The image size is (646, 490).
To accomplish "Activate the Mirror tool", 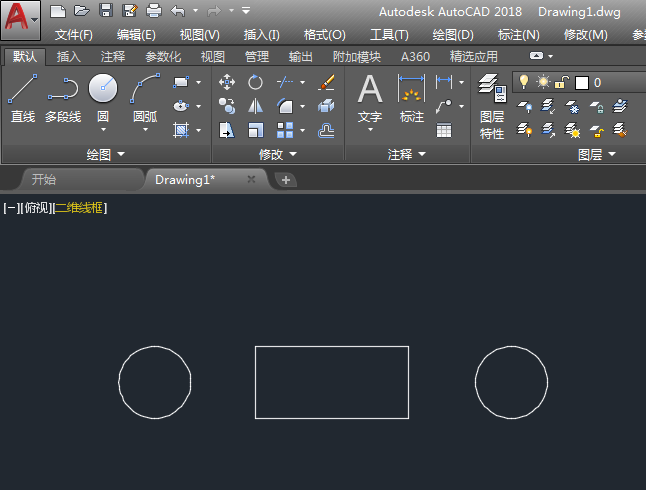I will [255, 106].
